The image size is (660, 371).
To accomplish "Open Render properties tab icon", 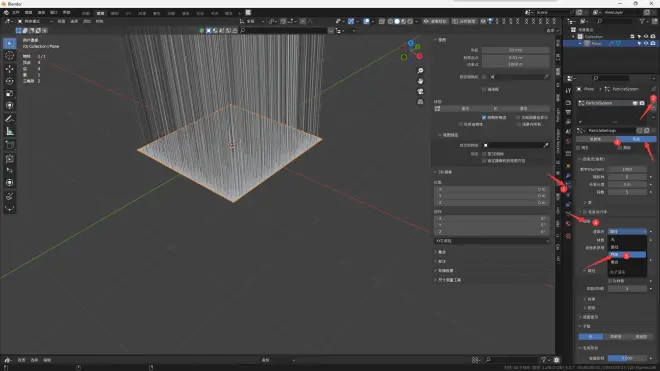I will 568,102.
